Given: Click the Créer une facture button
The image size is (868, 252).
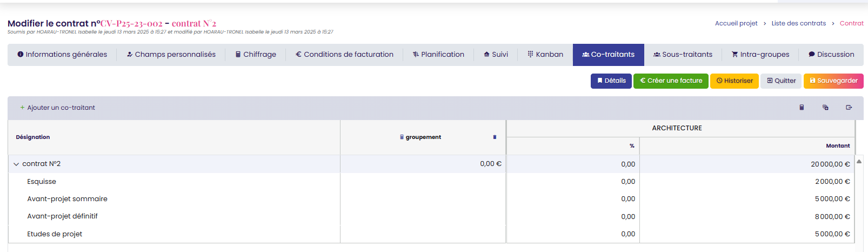Looking at the screenshot, I should click(671, 81).
